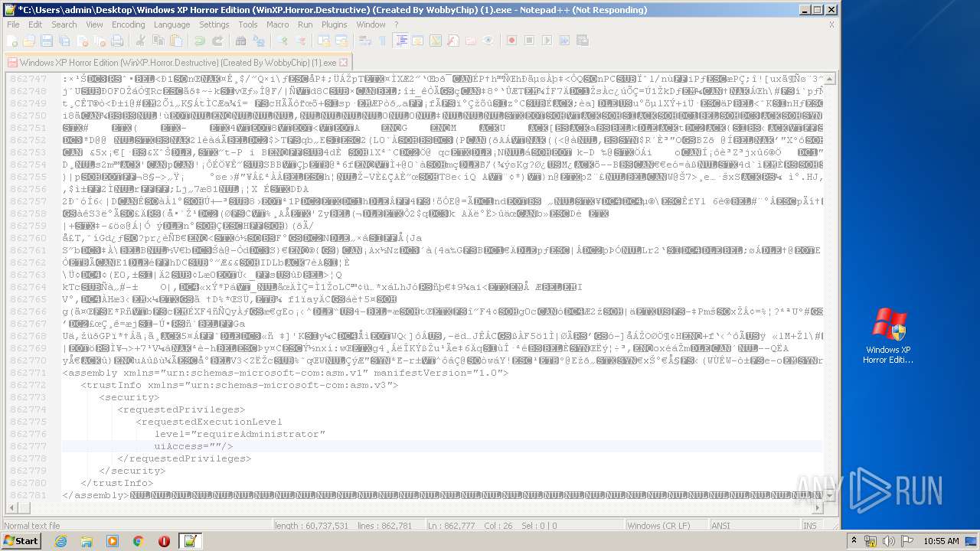Viewport: 980px width, 551px height.
Task: Toggle synchronized vertical scrolling
Action: (x=324, y=41)
